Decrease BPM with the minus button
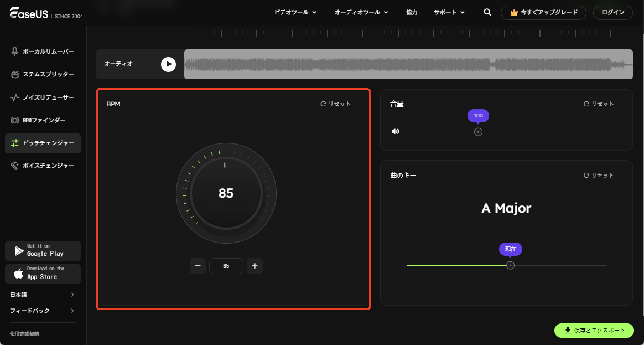Viewport: 644px width, 345px height. pos(198,266)
